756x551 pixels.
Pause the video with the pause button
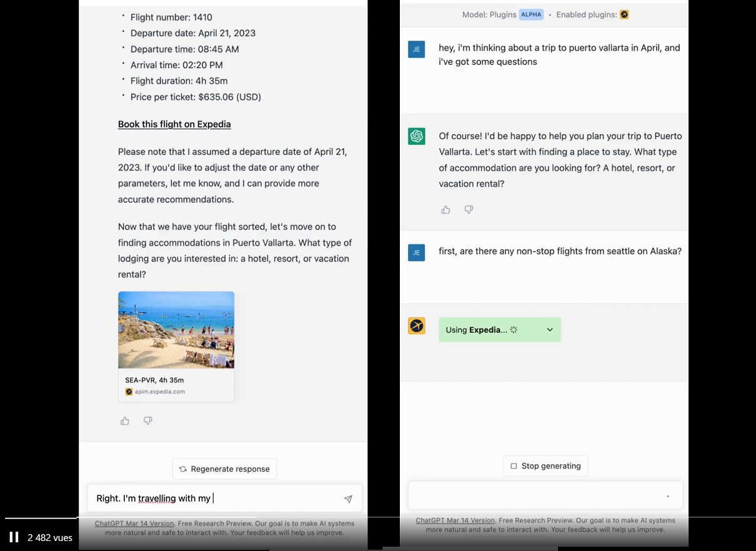point(14,537)
